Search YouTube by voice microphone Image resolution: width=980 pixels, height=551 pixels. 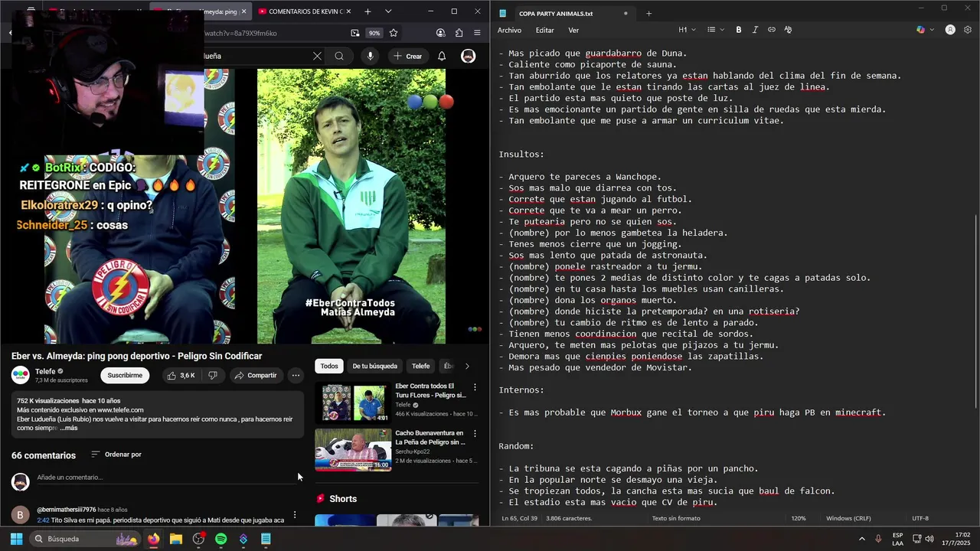click(370, 56)
